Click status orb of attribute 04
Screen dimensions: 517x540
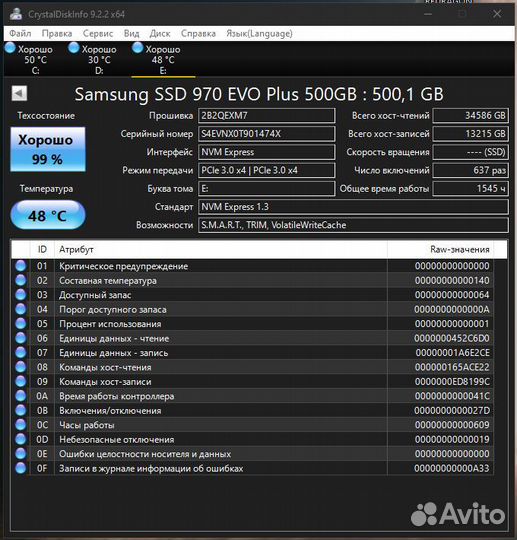[x=21, y=309]
